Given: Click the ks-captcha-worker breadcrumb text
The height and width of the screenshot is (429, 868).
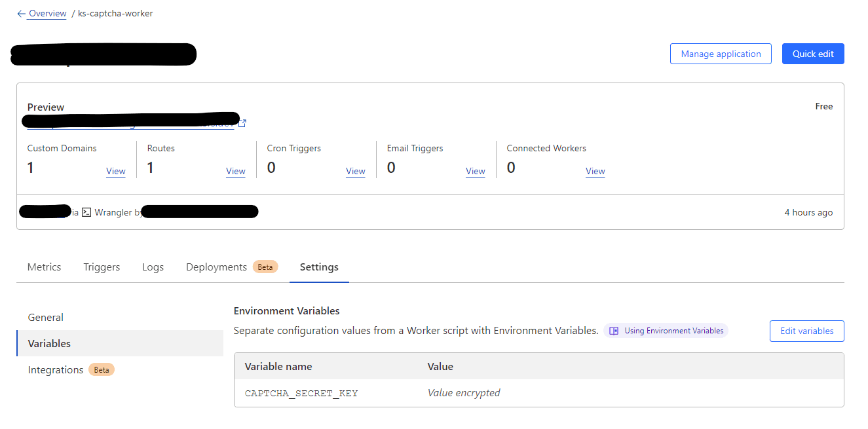Looking at the screenshot, I should point(115,13).
